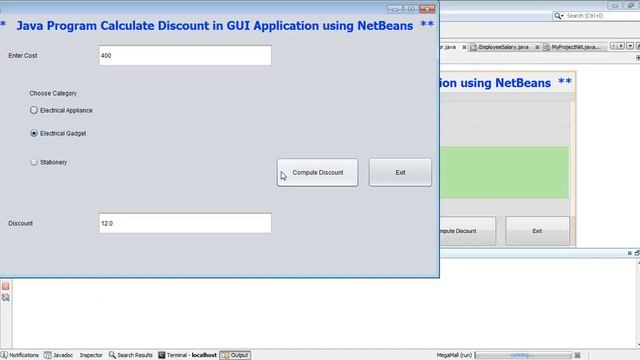Click the Exit button in the app window
The image size is (640, 360).
pos(400,173)
